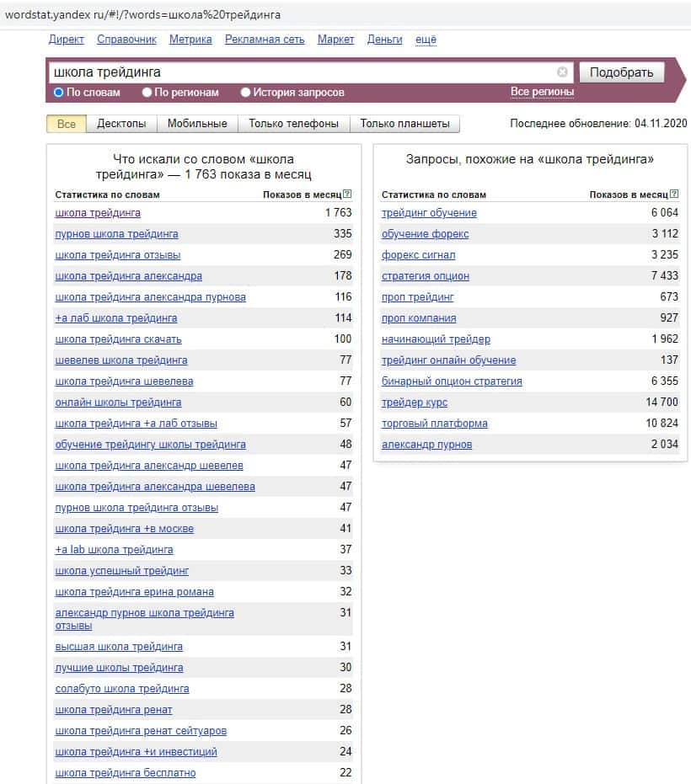Open similar query 'александр пурнов'

click(x=426, y=445)
